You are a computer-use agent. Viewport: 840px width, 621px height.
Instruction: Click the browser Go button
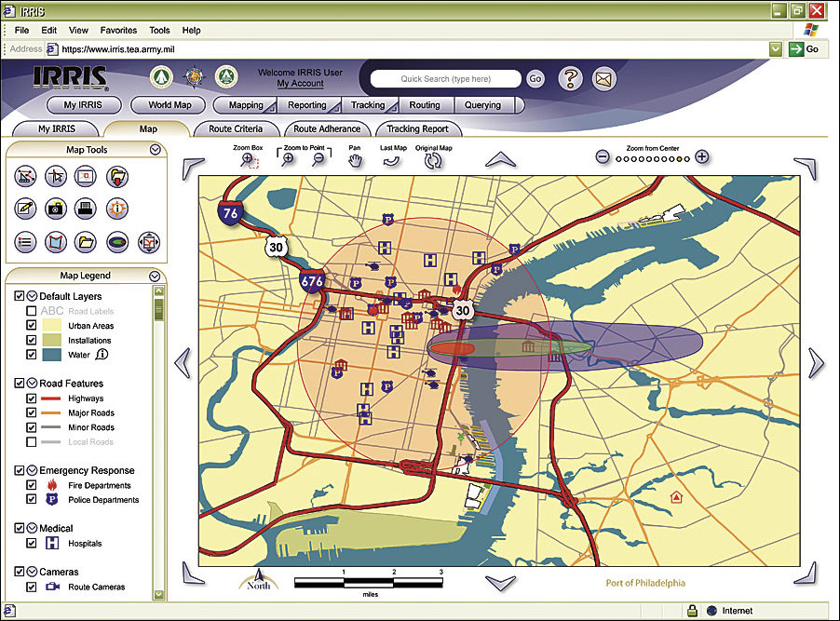[x=804, y=49]
